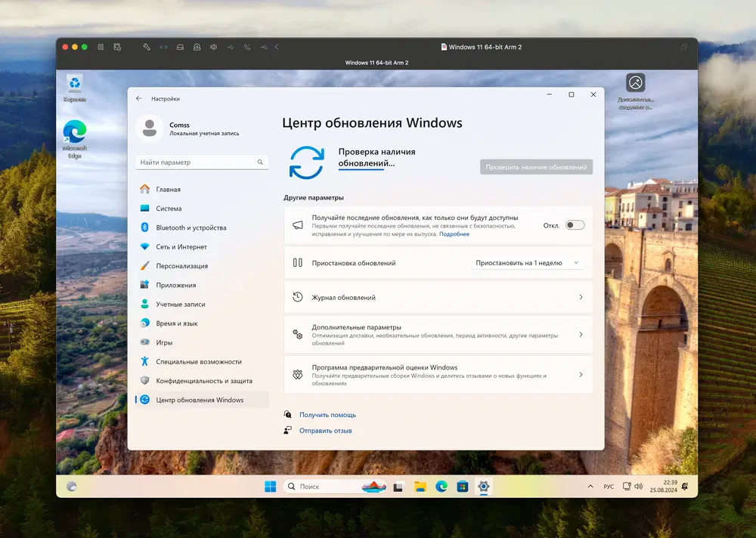This screenshot has width=756, height=538.
Task: Click the network adapter arrows icon
Action: pyautogui.click(x=163, y=48)
